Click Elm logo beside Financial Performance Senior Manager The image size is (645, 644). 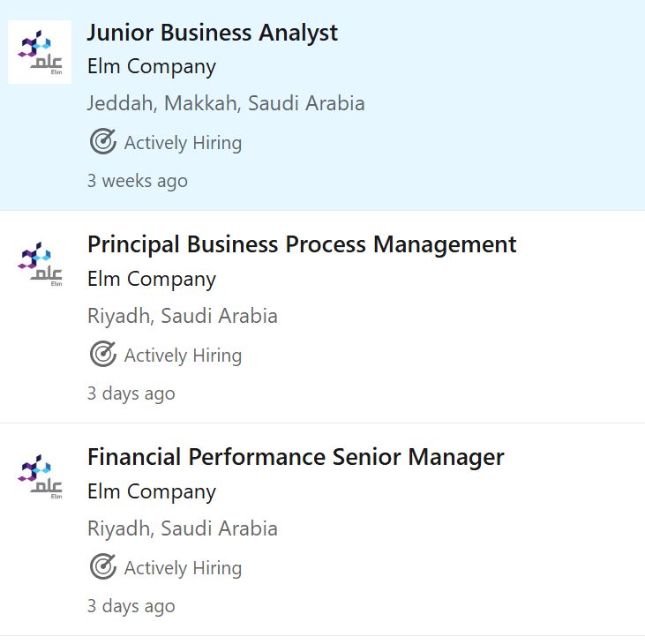coord(40,477)
